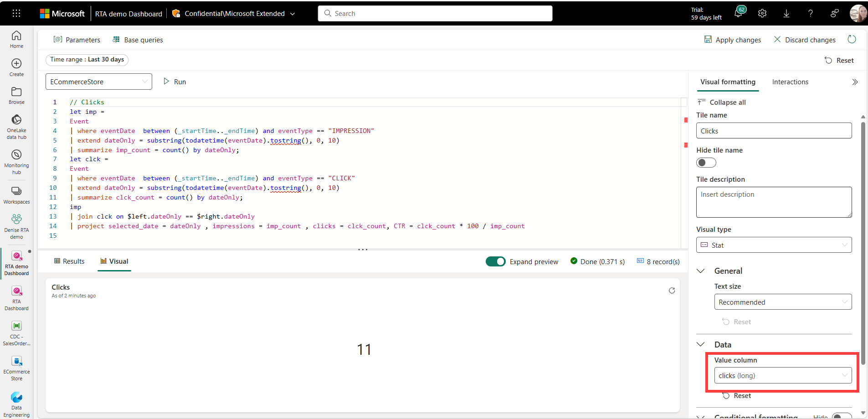Refresh the Clicks tile preview

click(672, 291)
